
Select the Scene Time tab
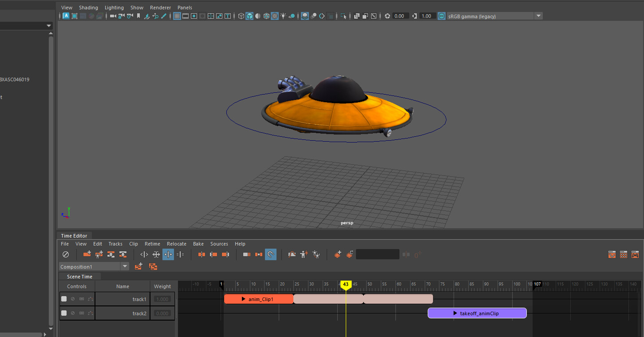click(79, 276)
